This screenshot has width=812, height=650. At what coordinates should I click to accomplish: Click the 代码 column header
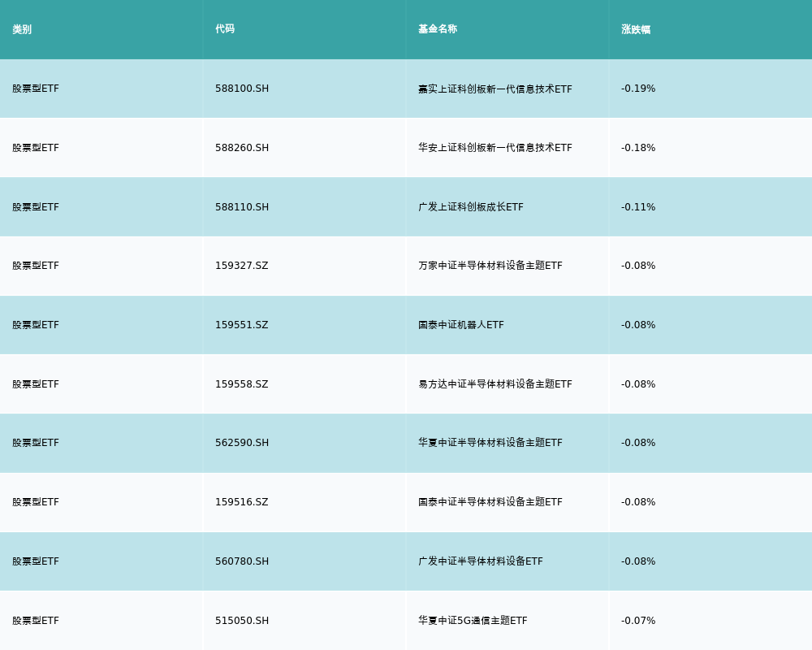pos(225,29)
